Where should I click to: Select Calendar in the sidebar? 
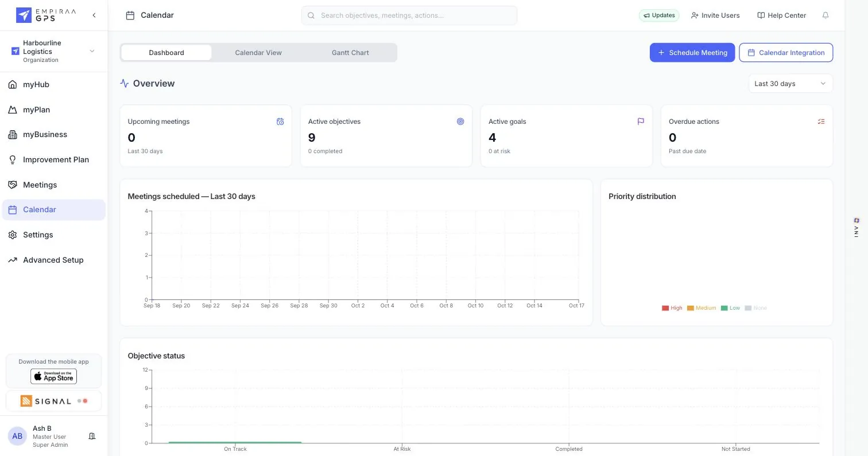click(53, 209)
